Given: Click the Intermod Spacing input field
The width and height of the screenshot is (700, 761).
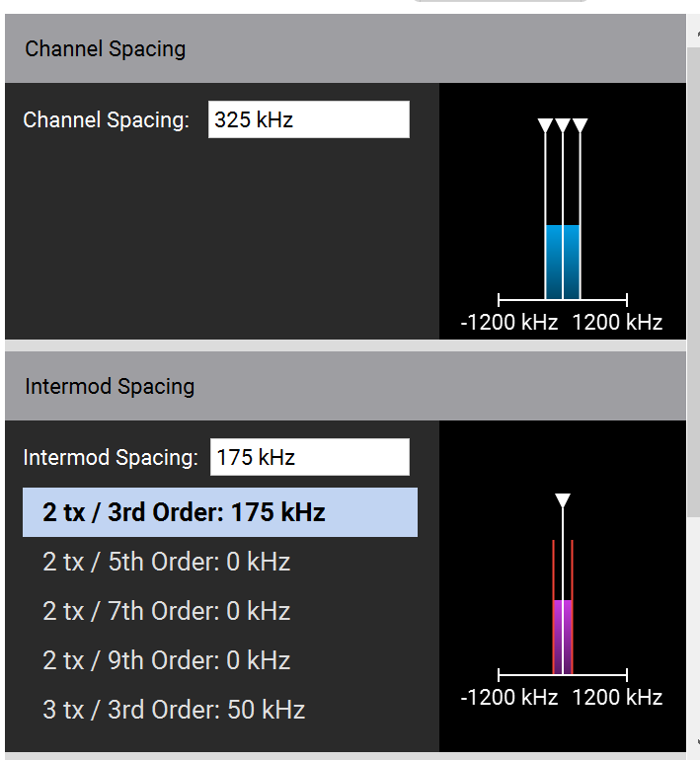Looking at the screenshot, I should point(308,458).
